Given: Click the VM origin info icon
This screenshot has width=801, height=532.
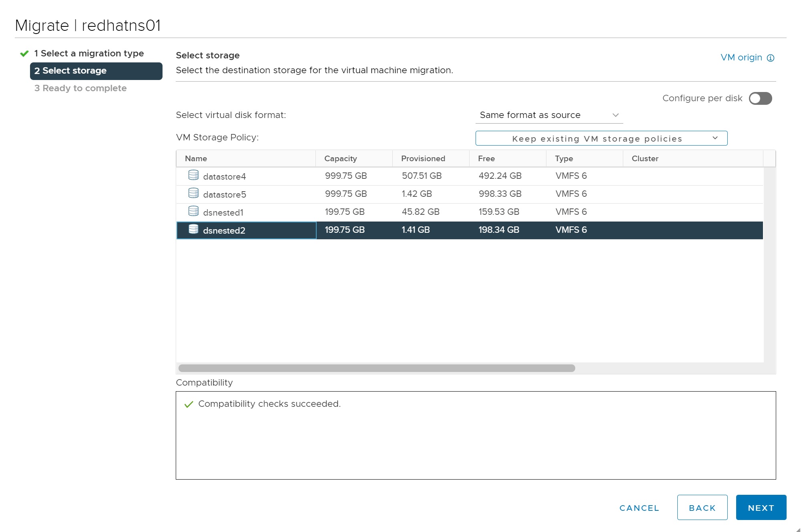Looking at the screenshot, I should (771, 58).
